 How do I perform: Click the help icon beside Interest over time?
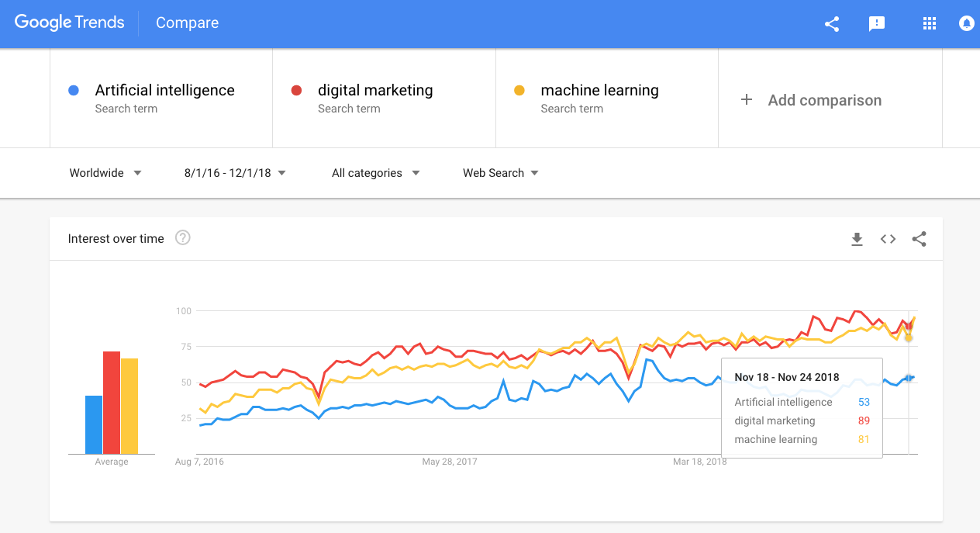(x=183, y=238)
